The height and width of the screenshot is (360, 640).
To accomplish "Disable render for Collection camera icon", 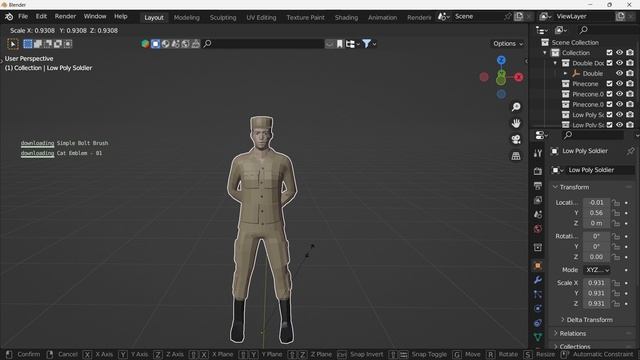I will [x=630, y=53].
